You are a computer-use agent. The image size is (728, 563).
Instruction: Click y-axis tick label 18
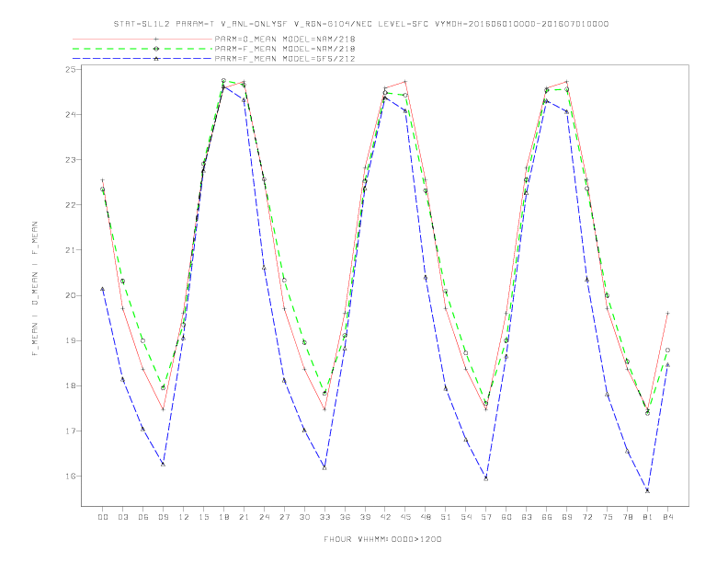click(71, 385)
